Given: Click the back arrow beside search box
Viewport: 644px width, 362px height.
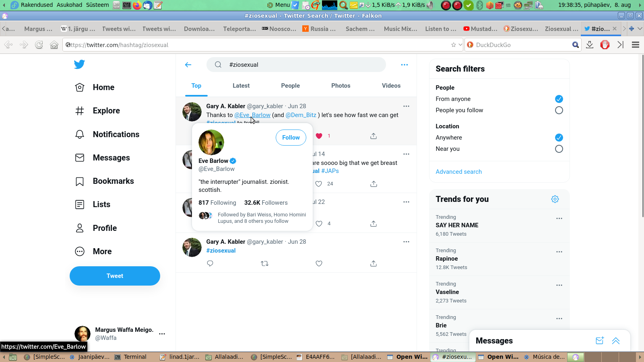Looking at the screenshot, I should point(188,65).
